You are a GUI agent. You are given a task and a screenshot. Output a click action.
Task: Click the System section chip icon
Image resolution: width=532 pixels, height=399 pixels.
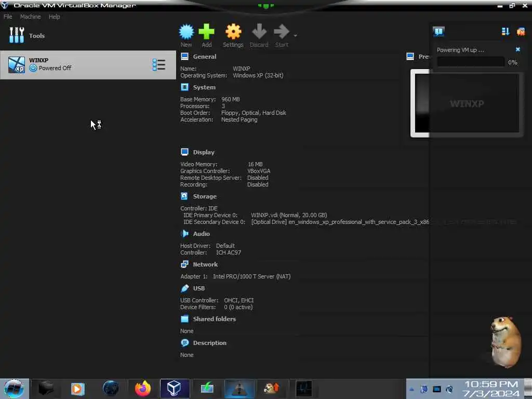(184, 87)
